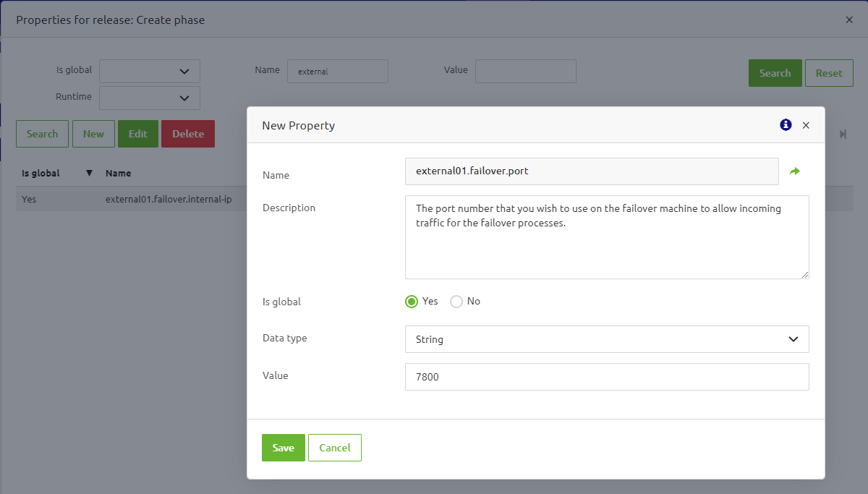The image size is (868, 494).
Task: Select the No radio for Is global
Action: [456, 301]
